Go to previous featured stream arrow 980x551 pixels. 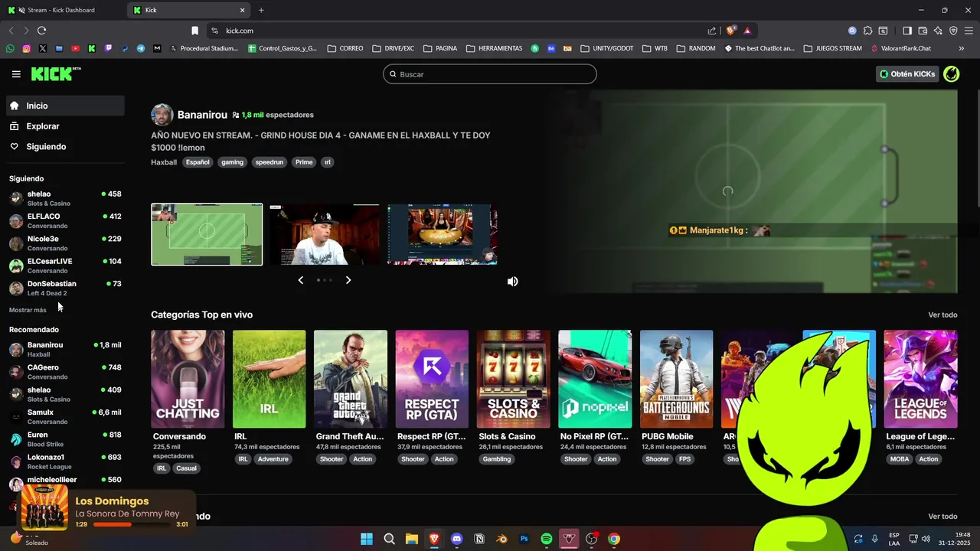click(301, 280)
